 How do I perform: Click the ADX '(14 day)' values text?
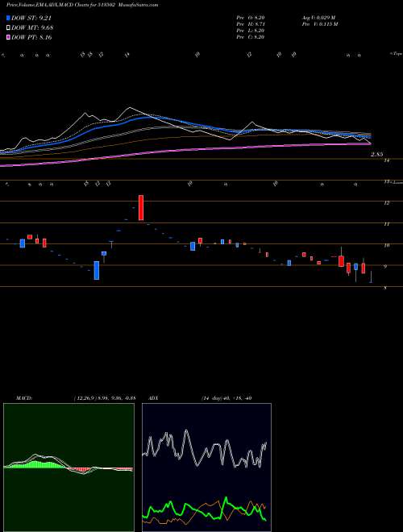pyautogui.click(x=226, y=397)
